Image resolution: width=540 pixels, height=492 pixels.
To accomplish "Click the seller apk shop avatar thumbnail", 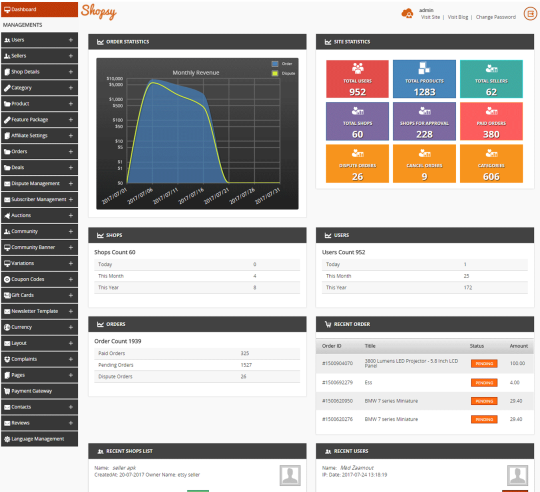I will click(290, 475).
